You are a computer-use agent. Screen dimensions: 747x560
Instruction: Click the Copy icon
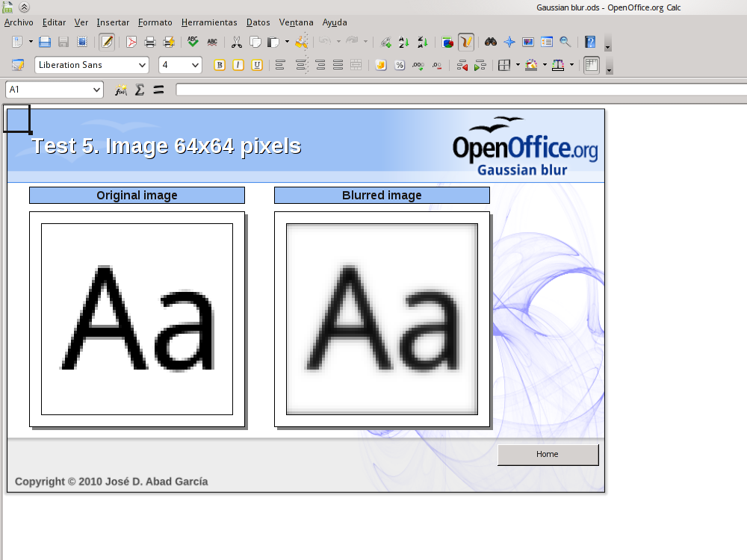click(255, 42)
